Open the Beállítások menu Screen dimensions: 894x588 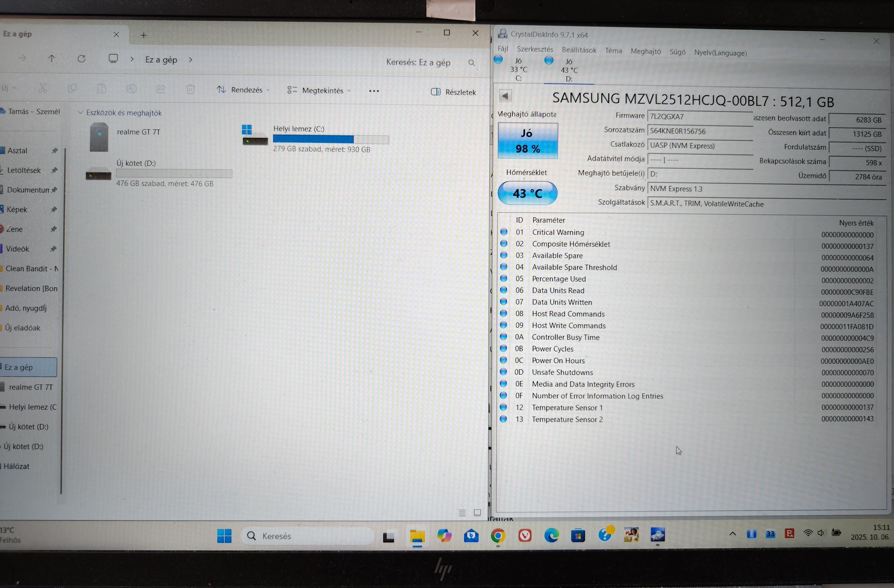(x=579, y=50)
